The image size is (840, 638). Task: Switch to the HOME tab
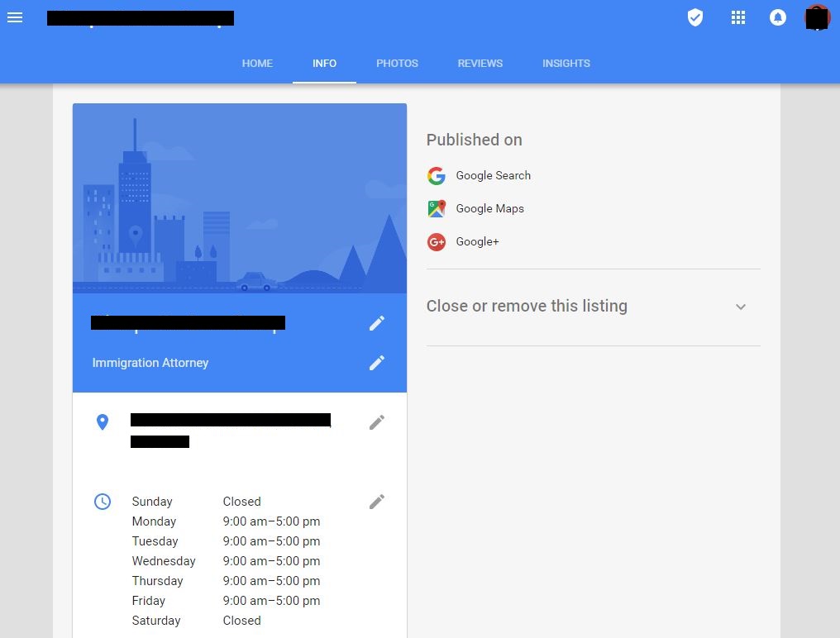257,63
